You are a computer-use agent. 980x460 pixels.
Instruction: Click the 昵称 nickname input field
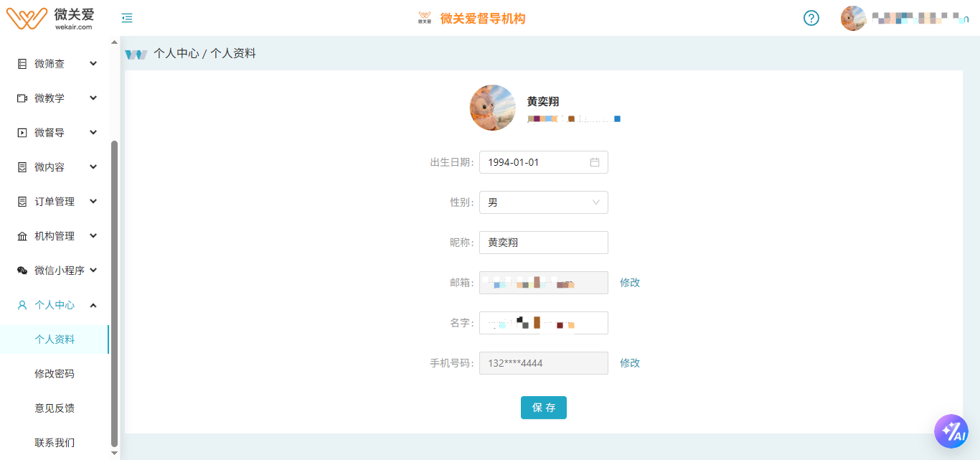click(x=543, y=243)
